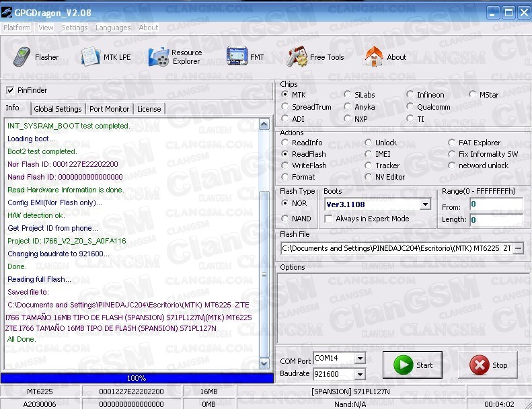Screen dimensions: 532x409
Task: Choose Infineon chip option
Action: pyautogui.click(x=410, y=94)
